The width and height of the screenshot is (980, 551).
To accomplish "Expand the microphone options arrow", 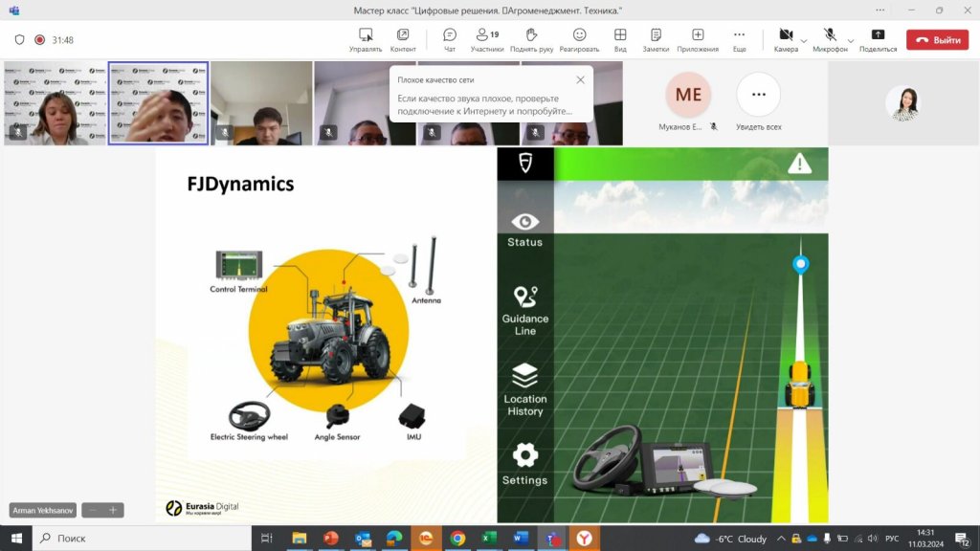I will (849, 40).
